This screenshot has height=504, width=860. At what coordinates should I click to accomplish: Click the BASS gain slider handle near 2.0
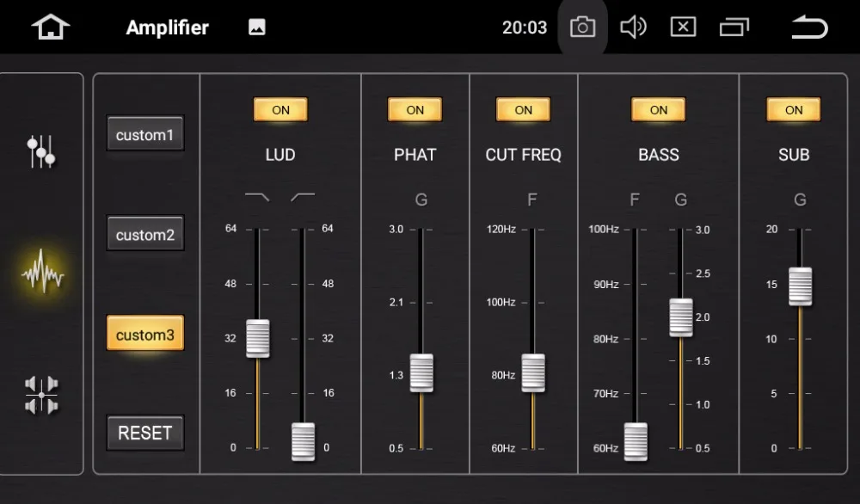[x=681, y=317]
